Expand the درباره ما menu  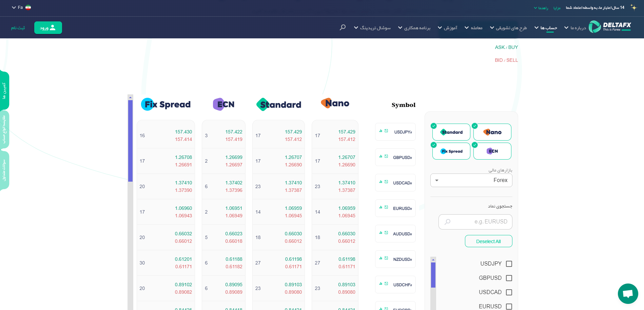click(575, 28)
